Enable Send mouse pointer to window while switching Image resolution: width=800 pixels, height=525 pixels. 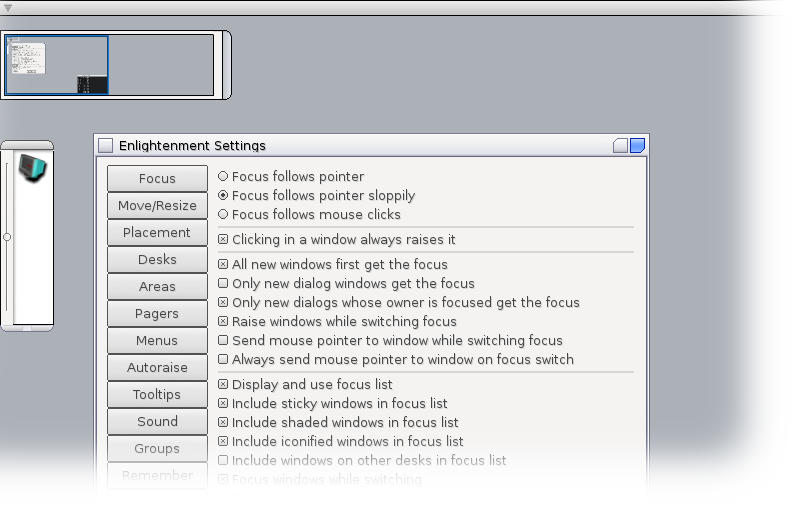390,340
